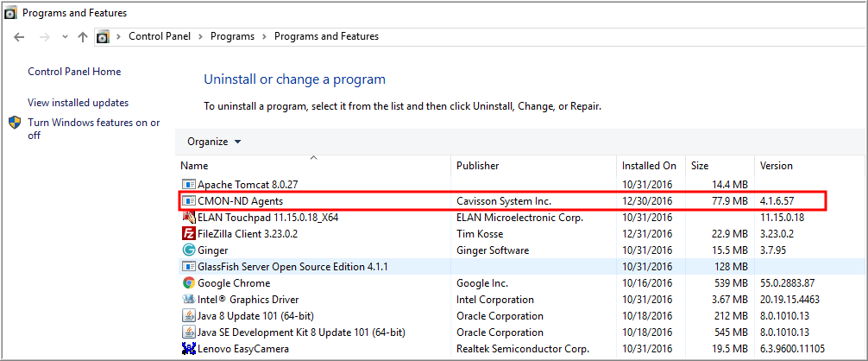Viewport: 868px width, 361px height.
Task: Sort by Installed On column header
Action: pos(649,166)
